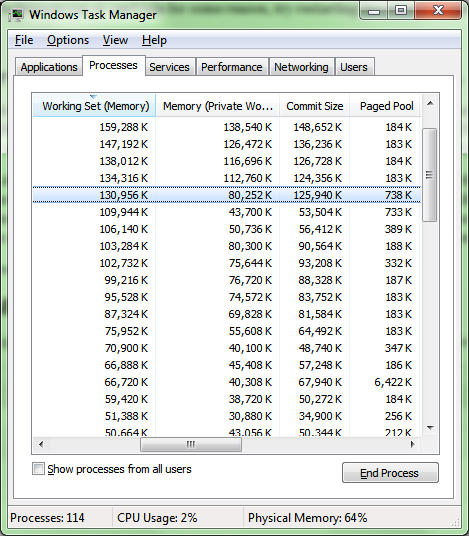Select the row with 159,288 K working set
Screen dimensions: 469x536
coord(227,127)
